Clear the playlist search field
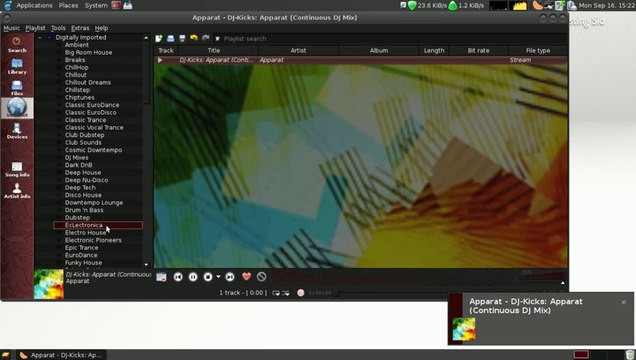The image size is (636, 360). (217, 39)
